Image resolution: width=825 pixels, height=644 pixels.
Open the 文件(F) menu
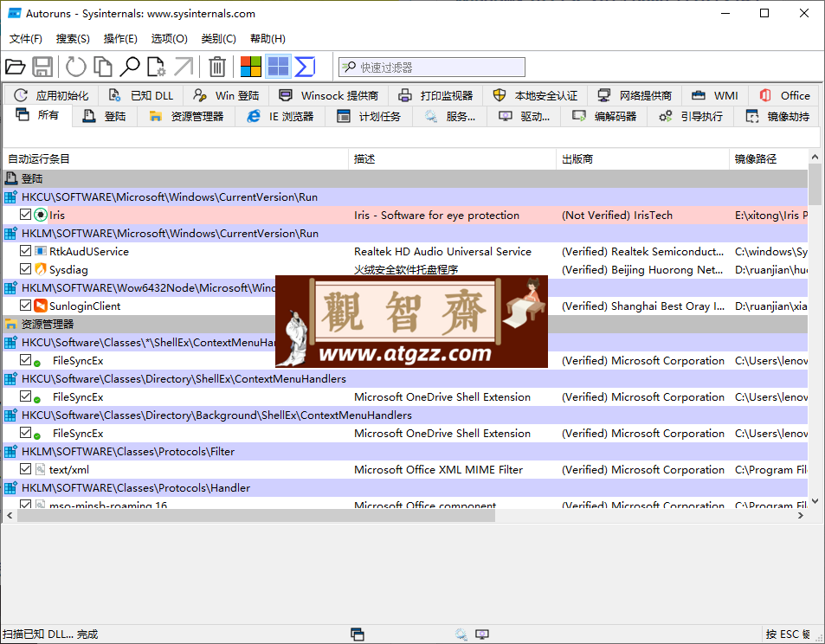26,38
